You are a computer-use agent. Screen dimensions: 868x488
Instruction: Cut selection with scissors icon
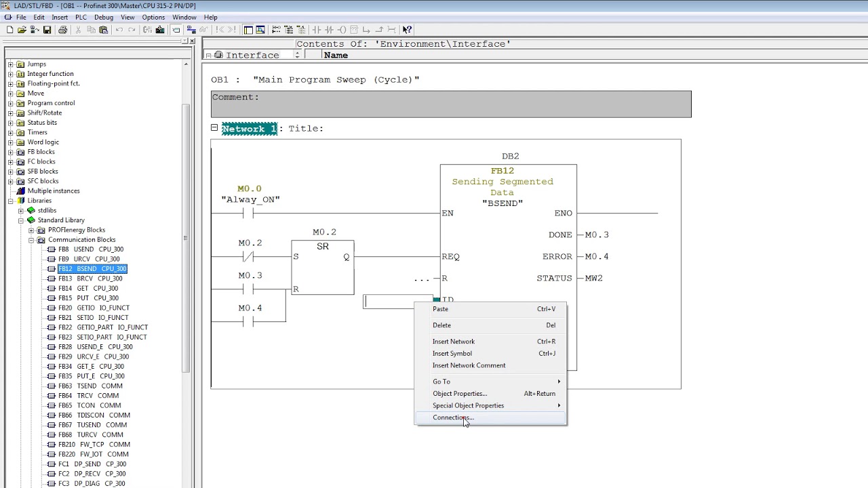(78, 30)
